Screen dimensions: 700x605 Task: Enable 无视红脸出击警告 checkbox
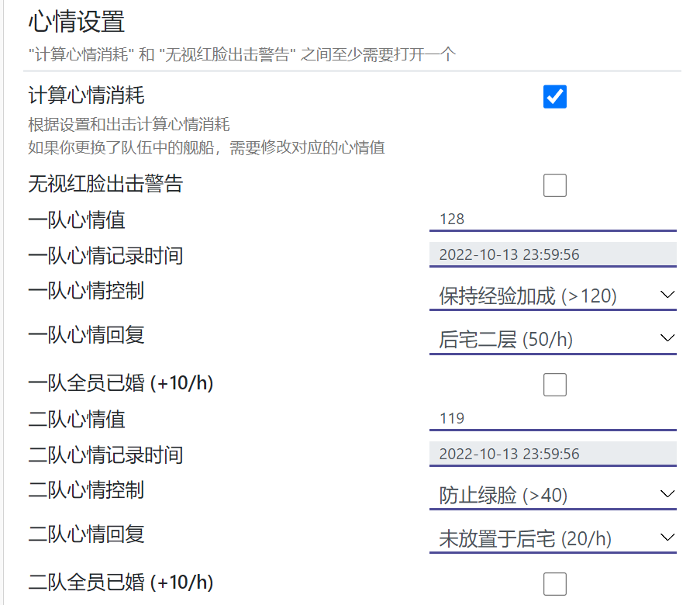(555, 185)
